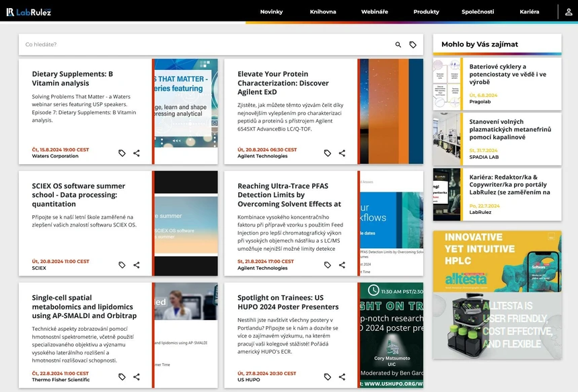The image size is (578, 392).
Task: Click 'Agilent Technologies' under Elevate Your Protein
Action: [262, 156]
